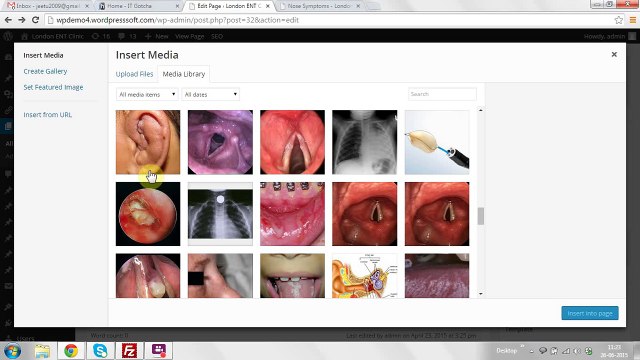640x360 pixels.
Task: Open File Explorer from the taskbar
Action: pyautogui.click(x=42, y=351)
